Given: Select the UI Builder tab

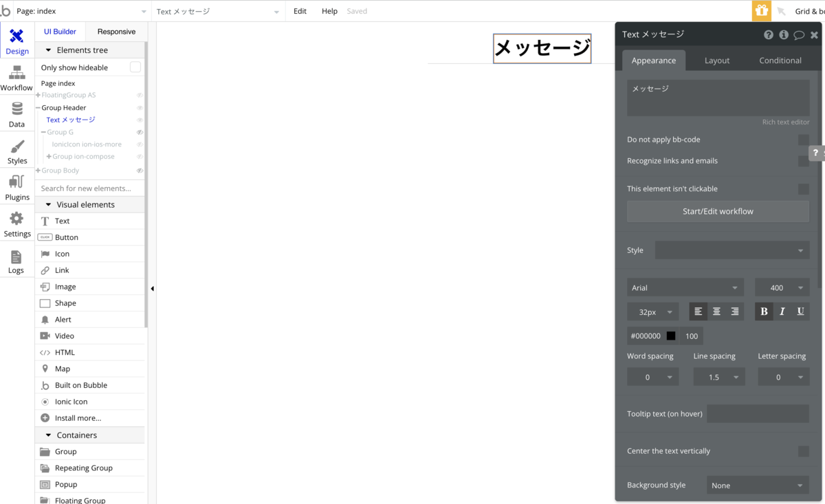Looking at the screenshot, I should coord(60,32).
